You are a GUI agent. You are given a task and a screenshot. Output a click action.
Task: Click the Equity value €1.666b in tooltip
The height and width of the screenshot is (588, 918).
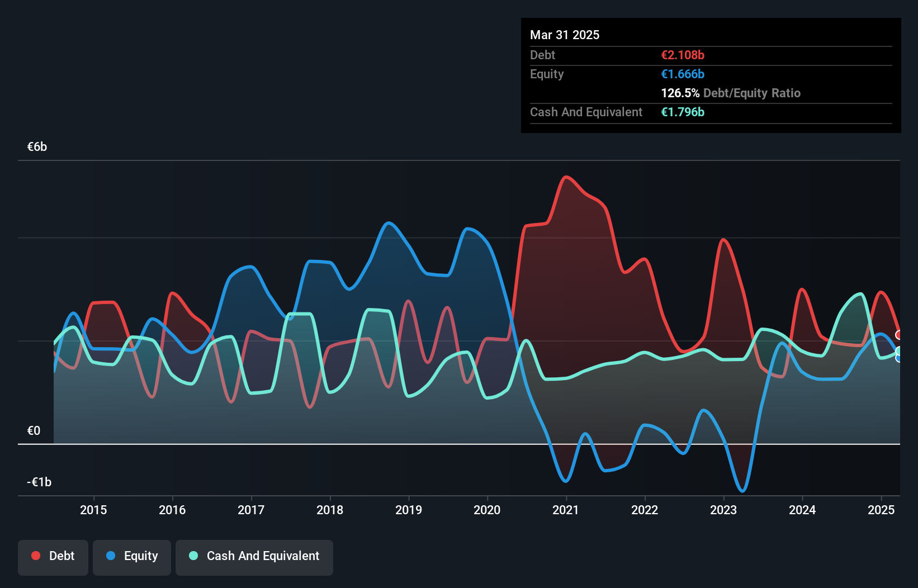click(683, 74)
